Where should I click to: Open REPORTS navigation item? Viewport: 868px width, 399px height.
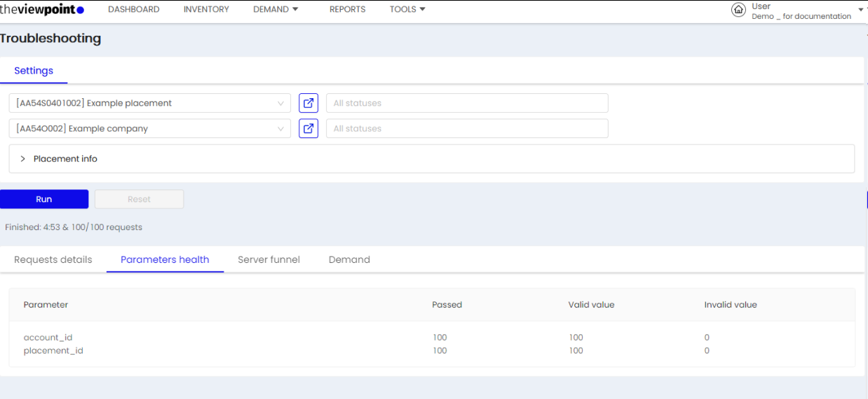click(x=348, y=10)
